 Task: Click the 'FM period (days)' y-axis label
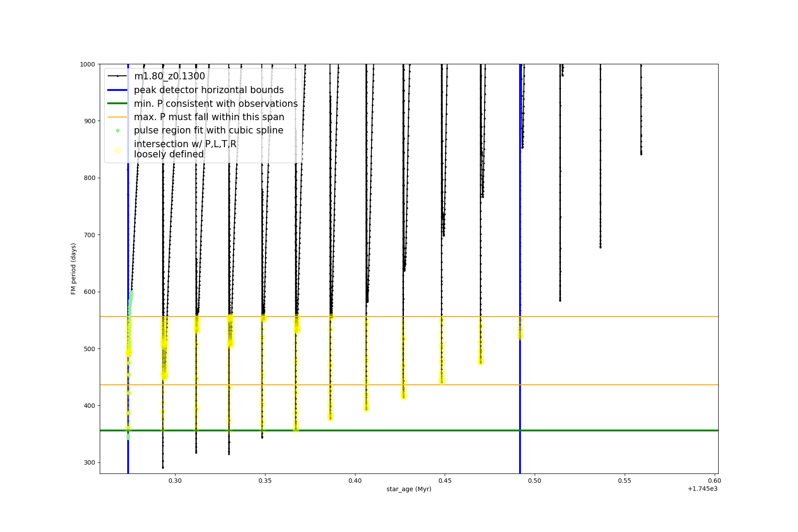(74, 269)
